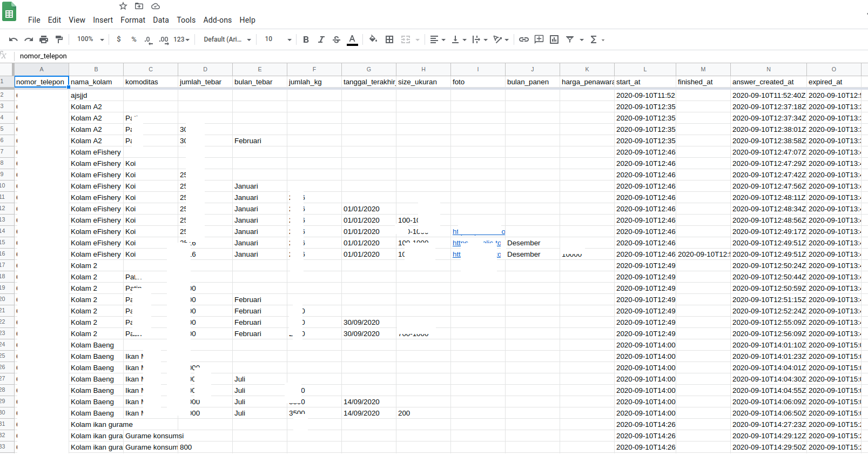Select the harga_penawara header cell
The width and height of the screenshot is (868, 455).
(x=587, y=82)
